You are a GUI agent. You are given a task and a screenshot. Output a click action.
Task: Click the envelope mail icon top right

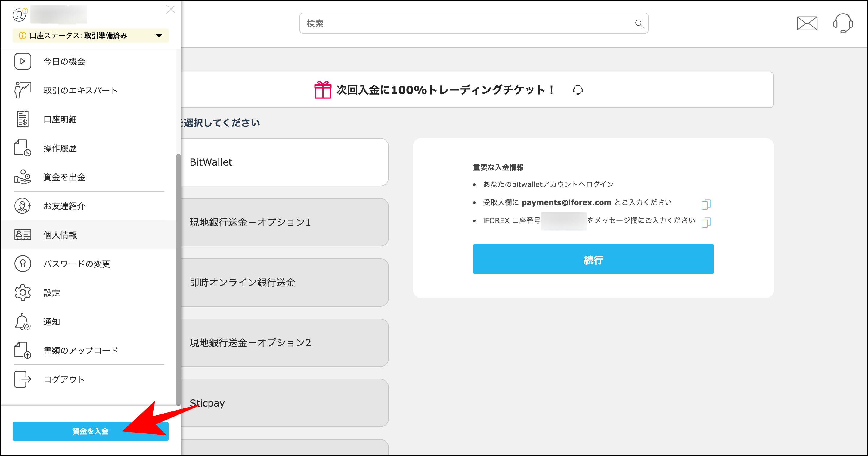point(807,23)
